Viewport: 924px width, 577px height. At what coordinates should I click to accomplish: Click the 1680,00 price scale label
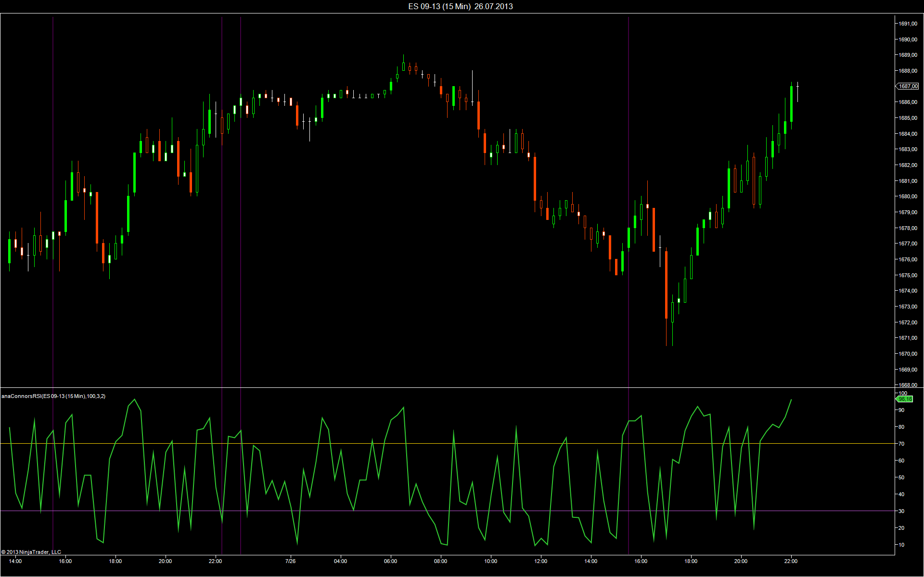click(908, 196)
